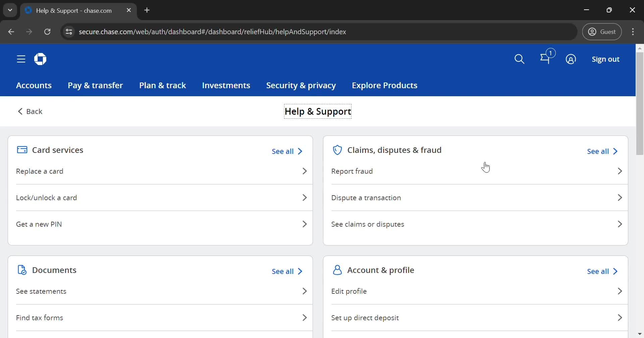Viewport: 644px width, 338px height.
Task: Click the Card services card icon
Action: pyautogui.click(x=22, y=150)
